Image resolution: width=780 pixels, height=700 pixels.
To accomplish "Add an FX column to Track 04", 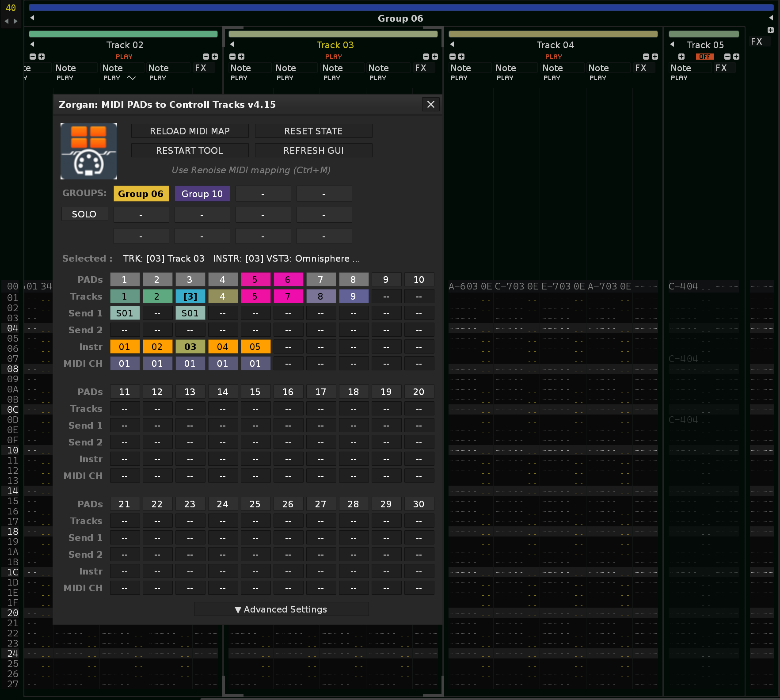I will 655,57.
